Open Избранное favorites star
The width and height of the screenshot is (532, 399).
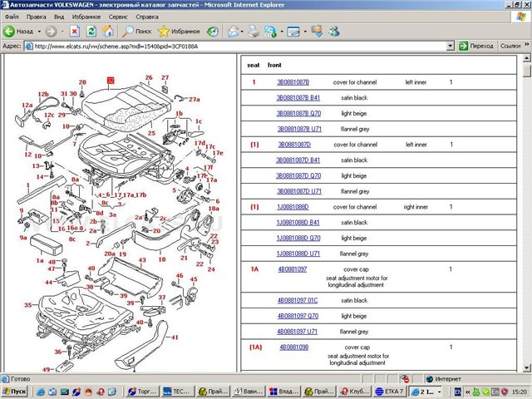click(179, 32)
